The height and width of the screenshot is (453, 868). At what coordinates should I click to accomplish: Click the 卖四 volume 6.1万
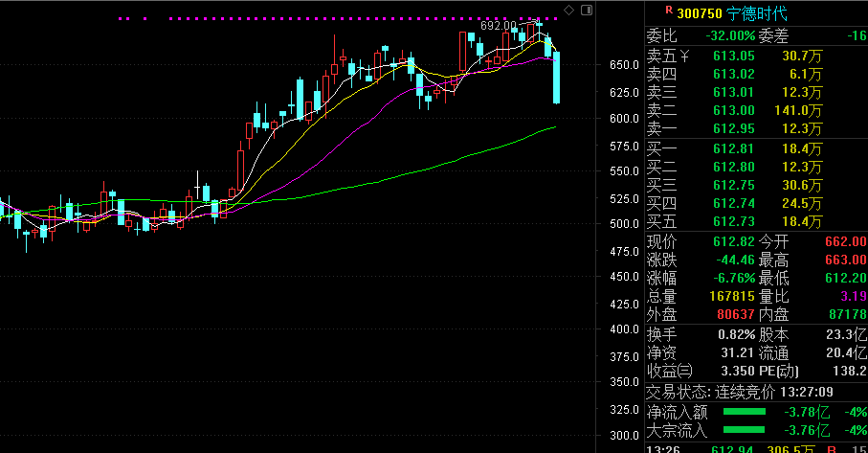pyautogui.click(x=806, y=74)
